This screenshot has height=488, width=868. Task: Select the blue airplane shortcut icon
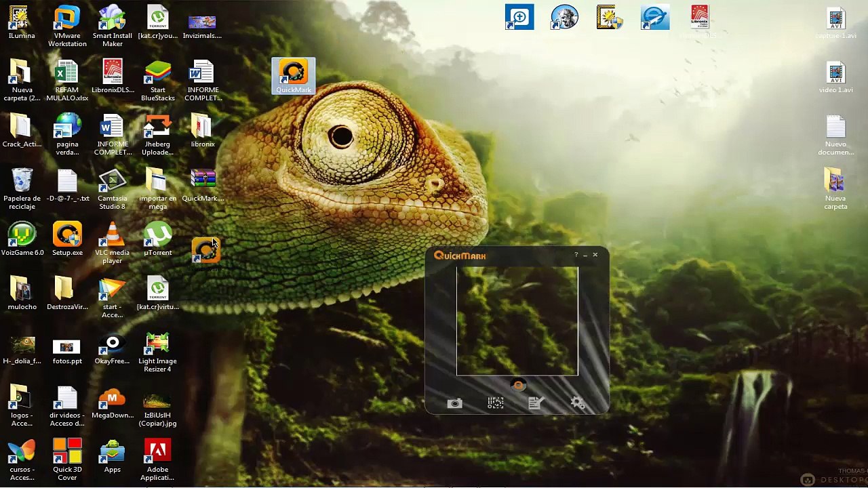point(655,18)
